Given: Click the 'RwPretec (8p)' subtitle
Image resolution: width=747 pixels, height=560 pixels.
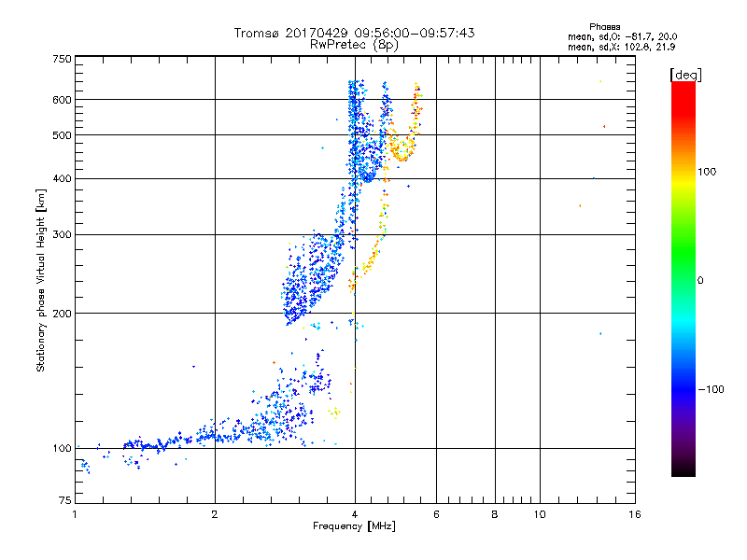Looking at the screenshot, I should (354, 45).
